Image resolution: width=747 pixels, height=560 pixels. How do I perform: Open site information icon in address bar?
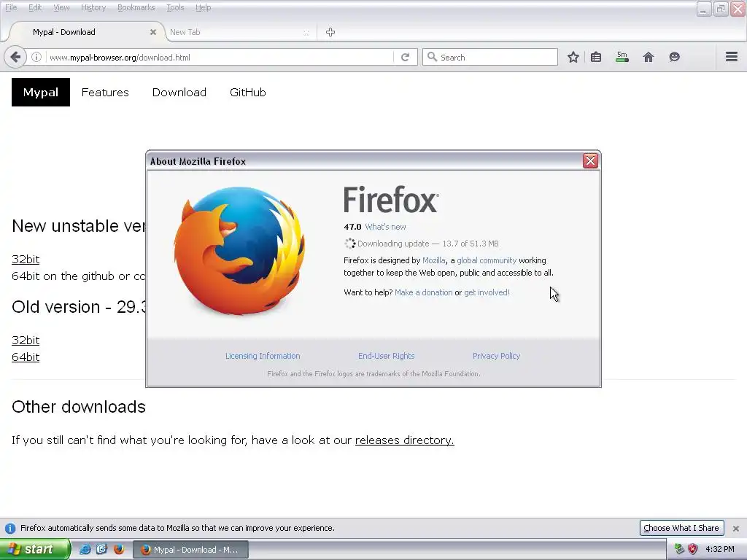(36, 57)
